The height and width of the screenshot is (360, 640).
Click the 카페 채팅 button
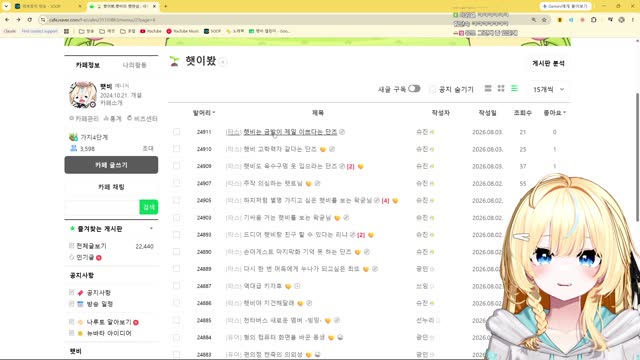click(x=111, y=187)
